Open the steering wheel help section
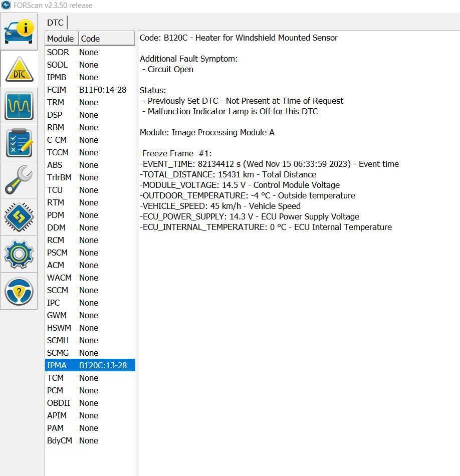The image size is (460, 476). pyautogui.click(x=19, y=291)
